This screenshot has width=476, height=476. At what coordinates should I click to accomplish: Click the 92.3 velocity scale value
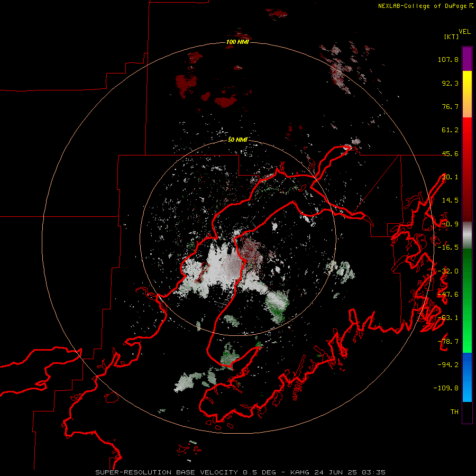point(450,83)
